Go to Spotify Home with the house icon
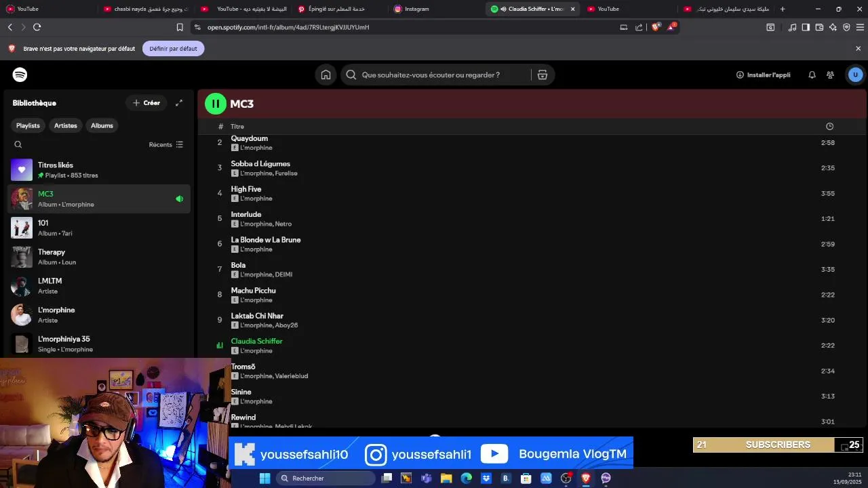868x488 pixels. (x=325, y=75)
